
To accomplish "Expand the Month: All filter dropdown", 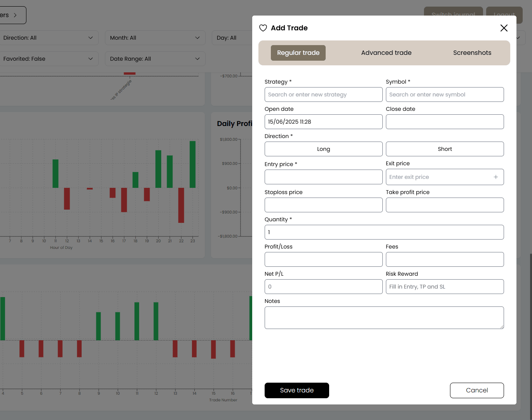I will click(155, 38).
